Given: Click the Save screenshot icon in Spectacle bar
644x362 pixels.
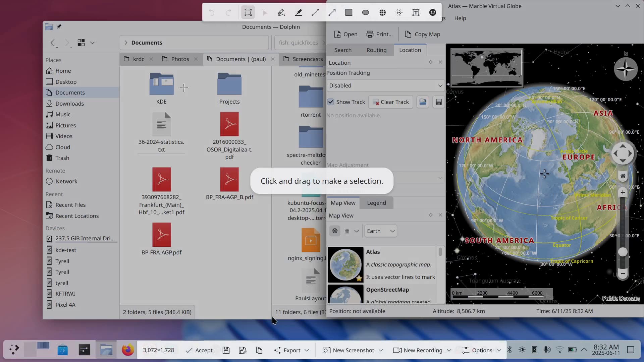Looking at the screenshot, I should point(226,350).
